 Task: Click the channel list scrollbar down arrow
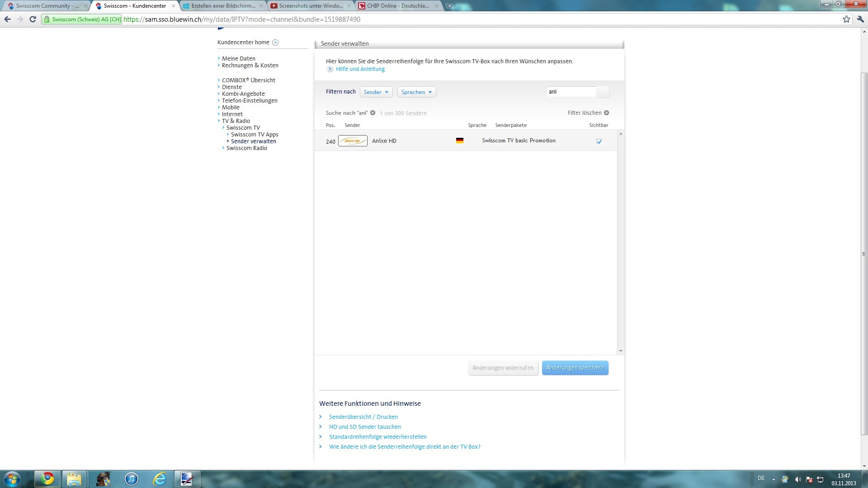[621, 351]
